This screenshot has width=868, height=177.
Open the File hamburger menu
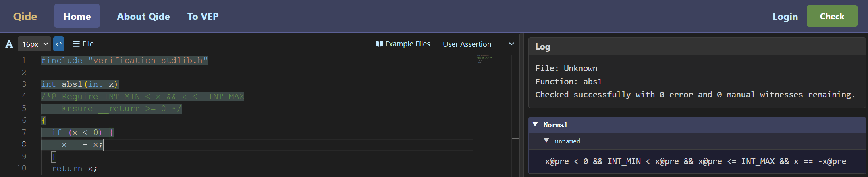tap(83, 44)
